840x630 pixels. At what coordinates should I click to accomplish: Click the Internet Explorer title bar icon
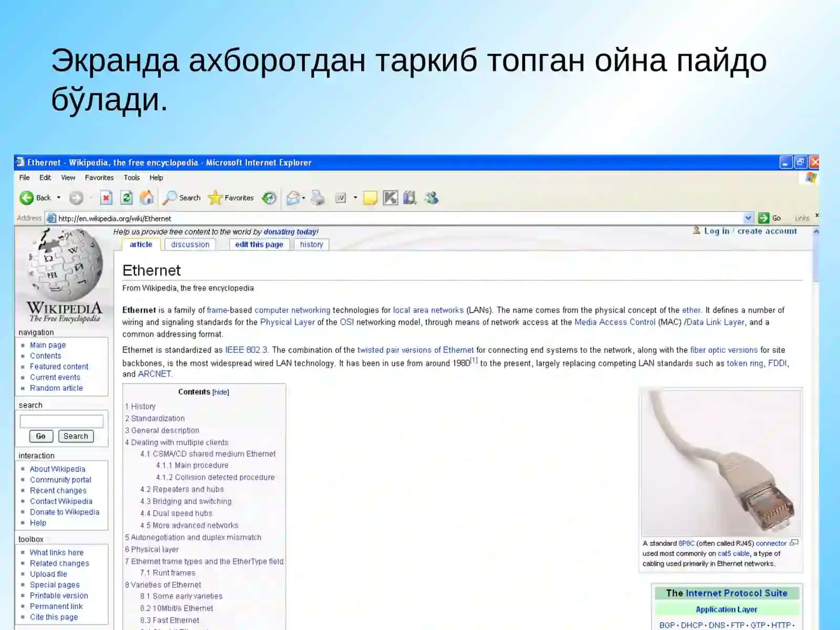[x=20, y=162]
